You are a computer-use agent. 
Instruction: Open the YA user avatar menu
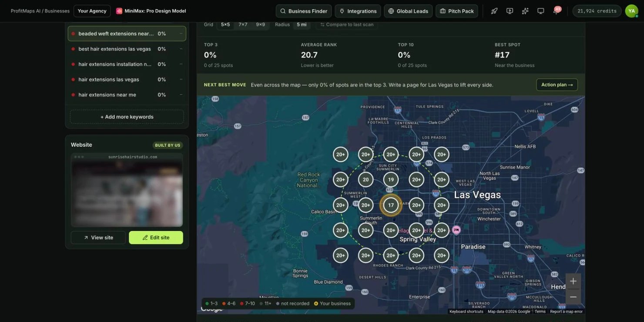click(x=631, y=11)
